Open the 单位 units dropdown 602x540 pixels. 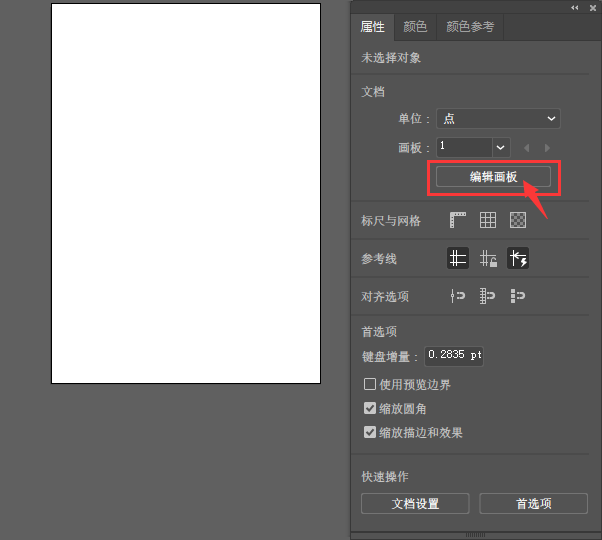pos(498,119)
